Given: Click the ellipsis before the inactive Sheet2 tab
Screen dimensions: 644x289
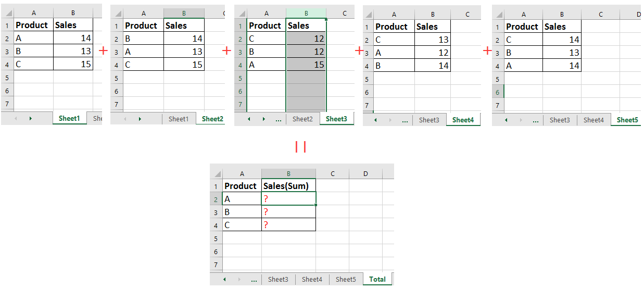Looking at the screenshot, I should point(278,119).
